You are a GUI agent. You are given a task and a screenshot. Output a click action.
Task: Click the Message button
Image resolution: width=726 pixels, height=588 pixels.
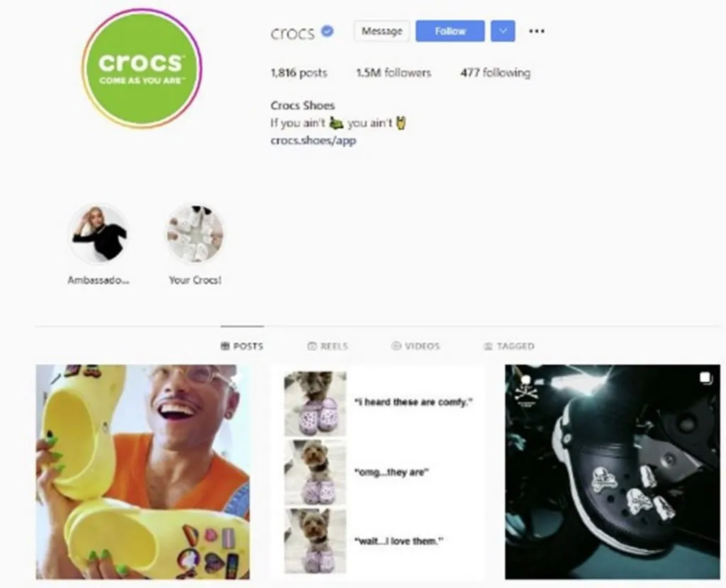point(382,31)
